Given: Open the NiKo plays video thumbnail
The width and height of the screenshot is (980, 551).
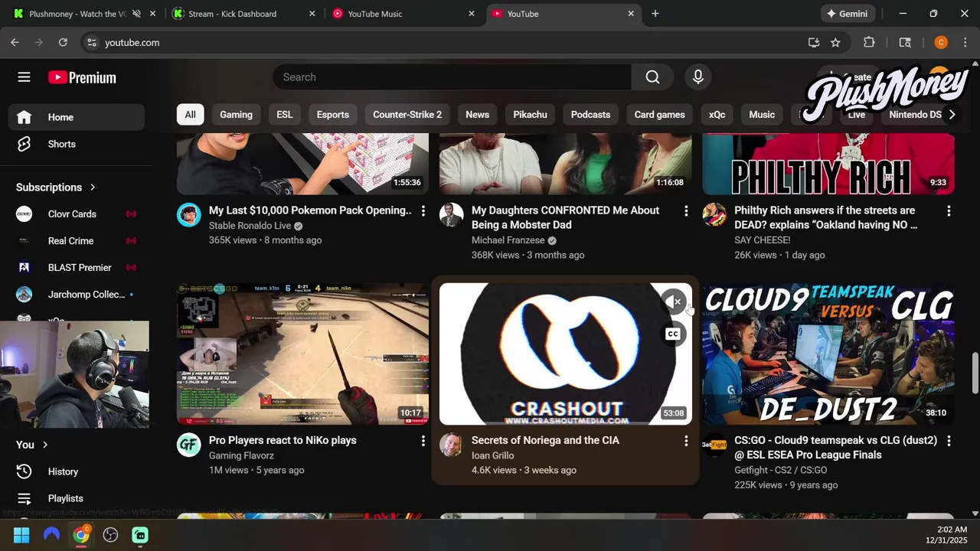Looking at the screenshot, I should point(303,354).
